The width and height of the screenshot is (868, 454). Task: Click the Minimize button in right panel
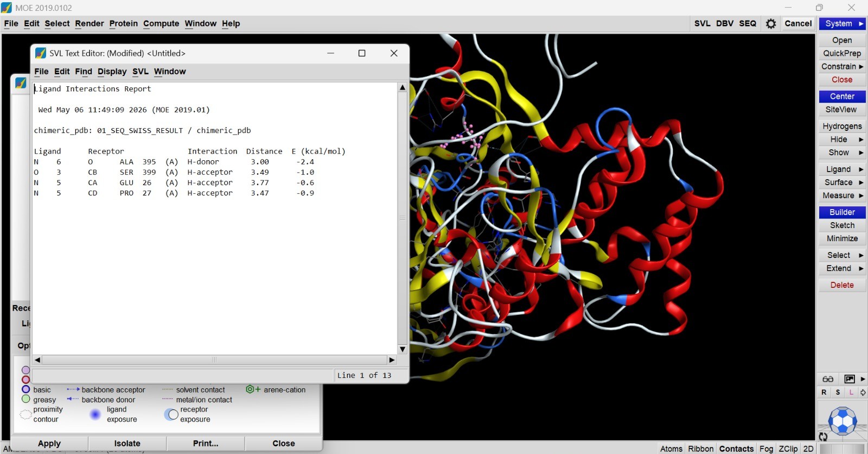pyautogui.click(x=843, y=238)
